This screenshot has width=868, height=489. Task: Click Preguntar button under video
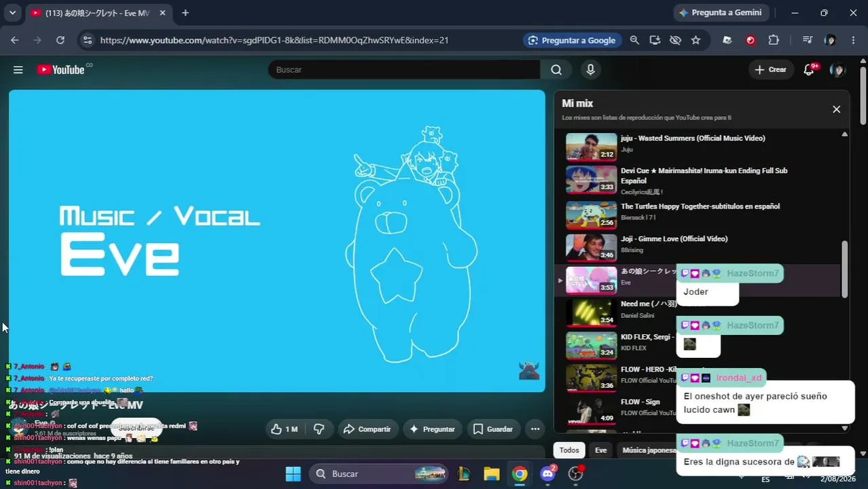pos(433,429)
